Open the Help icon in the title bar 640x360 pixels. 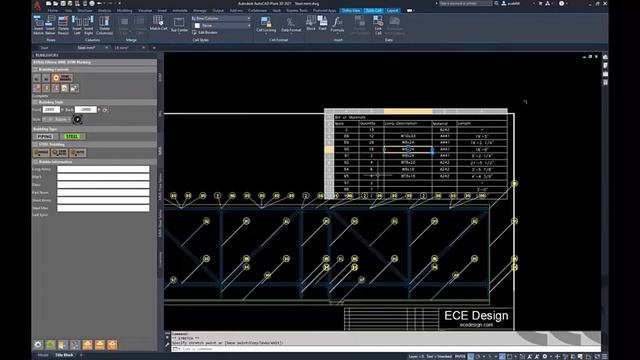[562, 3]
